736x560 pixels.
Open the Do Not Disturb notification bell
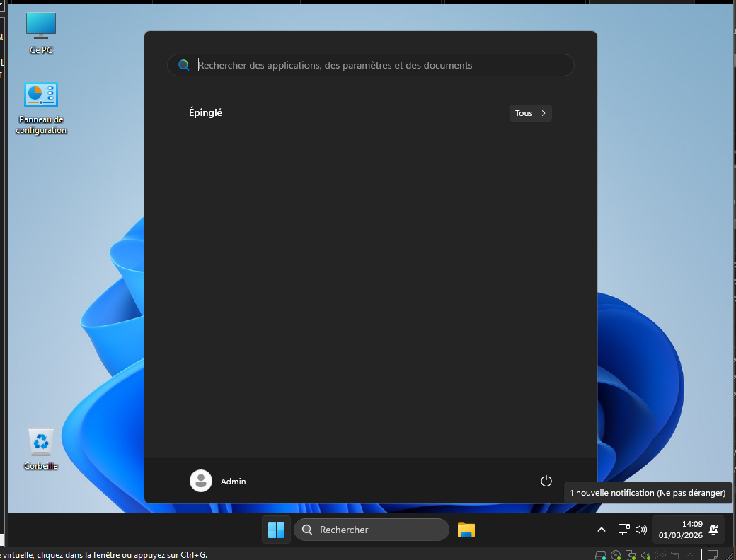pyautogui.click(x=713, y=530)
